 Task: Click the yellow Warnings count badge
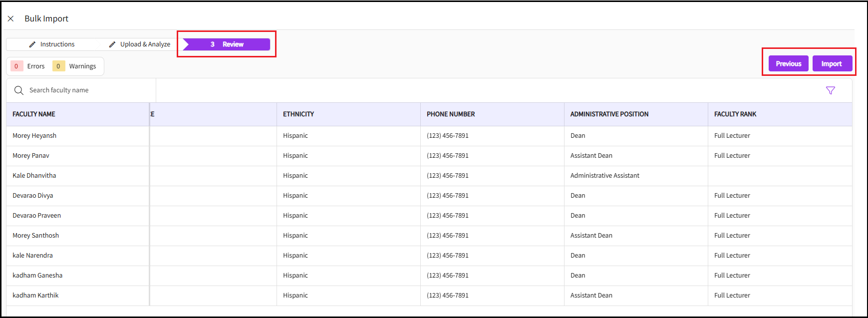(x=58, y=66)
